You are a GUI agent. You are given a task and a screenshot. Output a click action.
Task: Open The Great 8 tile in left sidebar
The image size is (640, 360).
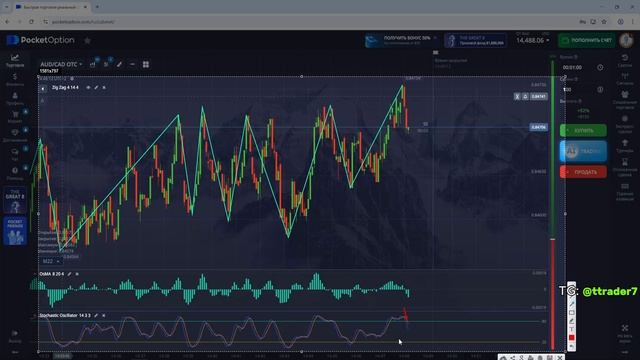point(15,200)
